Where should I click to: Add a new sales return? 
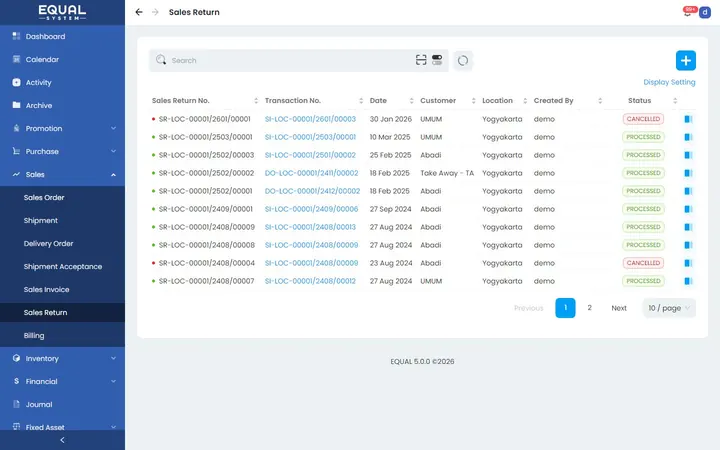coord(686,61)
